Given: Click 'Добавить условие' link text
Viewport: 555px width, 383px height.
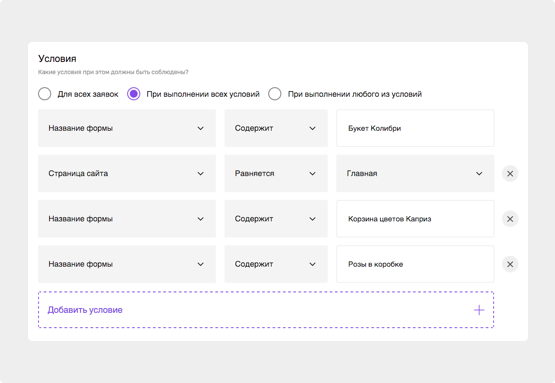Looking at the screenshot, I should point(85,310).
